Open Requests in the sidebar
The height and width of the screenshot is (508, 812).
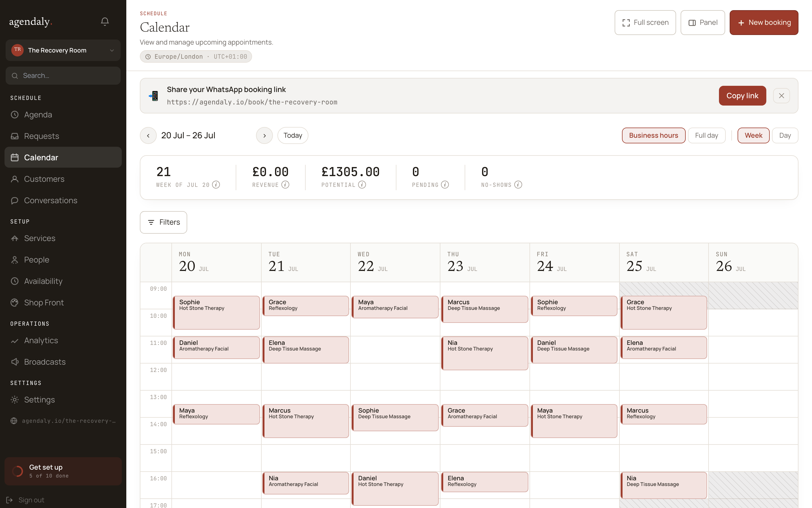(x=63, y=136)
